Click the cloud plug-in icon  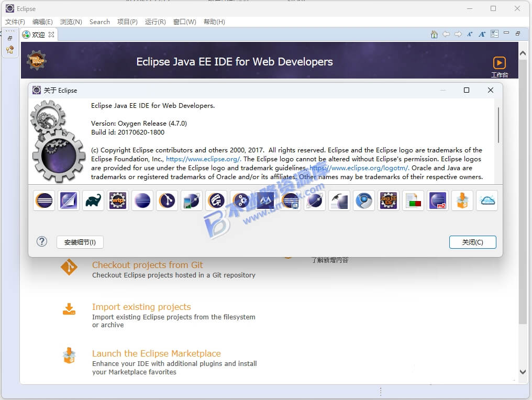[487, 201]
